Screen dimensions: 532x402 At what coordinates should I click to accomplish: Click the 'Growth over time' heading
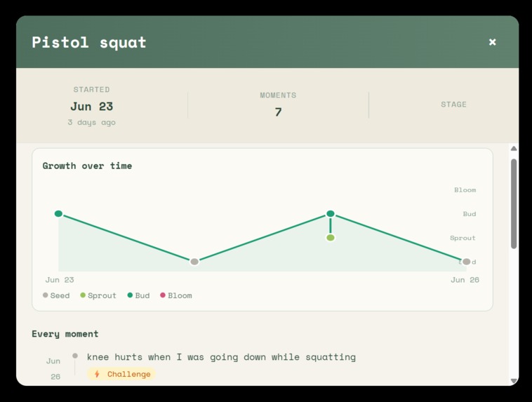point(87,166)
